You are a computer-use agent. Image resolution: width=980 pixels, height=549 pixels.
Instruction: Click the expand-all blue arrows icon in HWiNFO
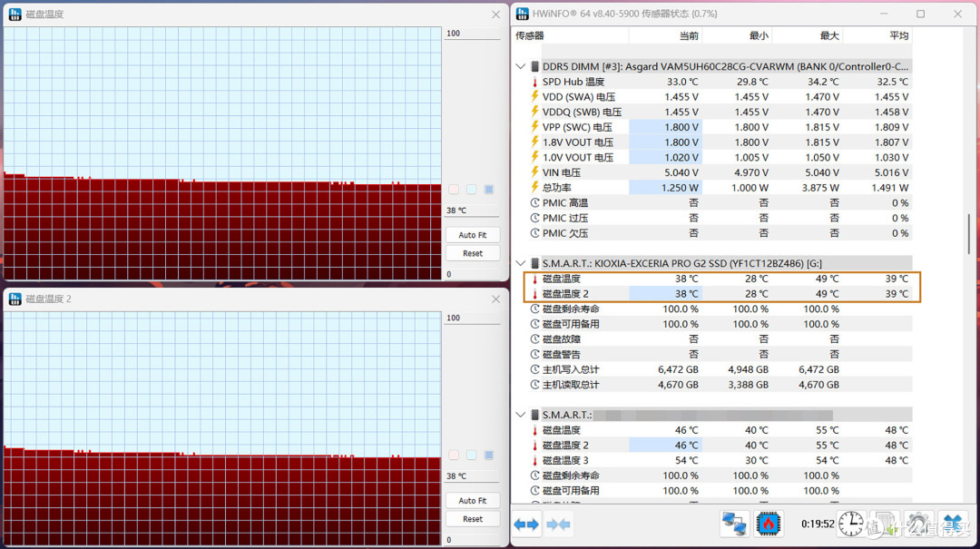coord(526,524)
